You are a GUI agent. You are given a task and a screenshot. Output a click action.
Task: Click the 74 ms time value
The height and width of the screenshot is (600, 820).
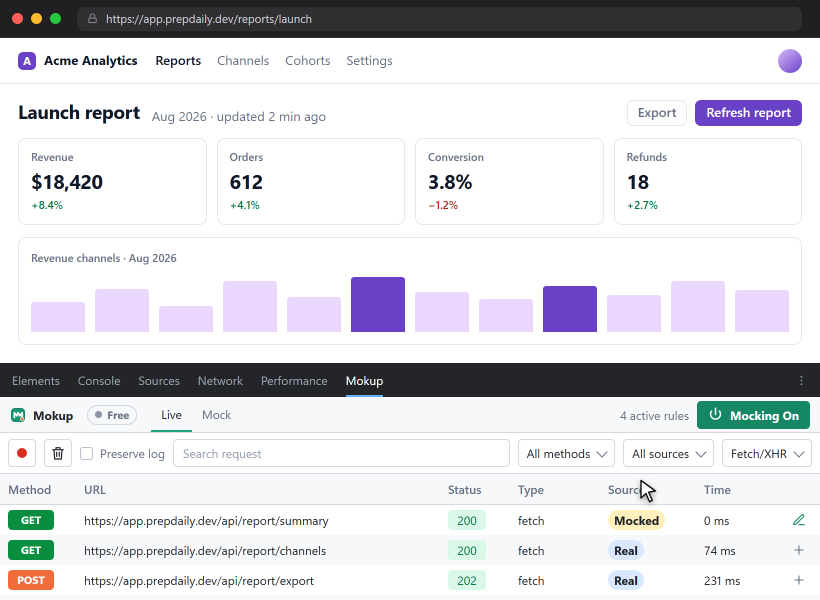tap(720, 551)
